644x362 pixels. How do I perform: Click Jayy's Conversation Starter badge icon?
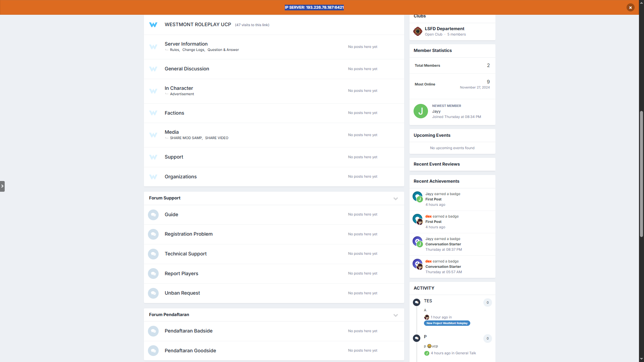click(417, 241)
